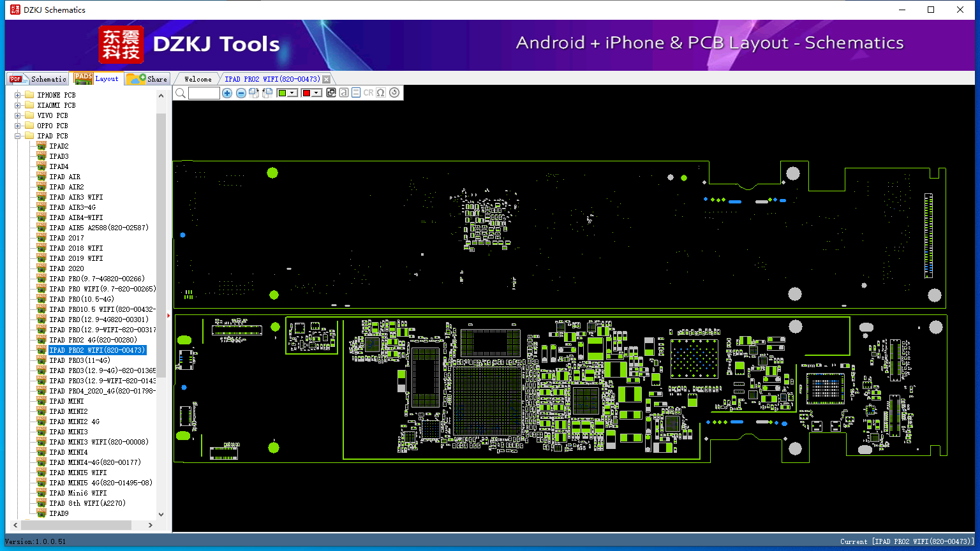Screen dimensions: 980x551
Task: Click the tree panel's scroll down arrow
Action: point(161,514)
